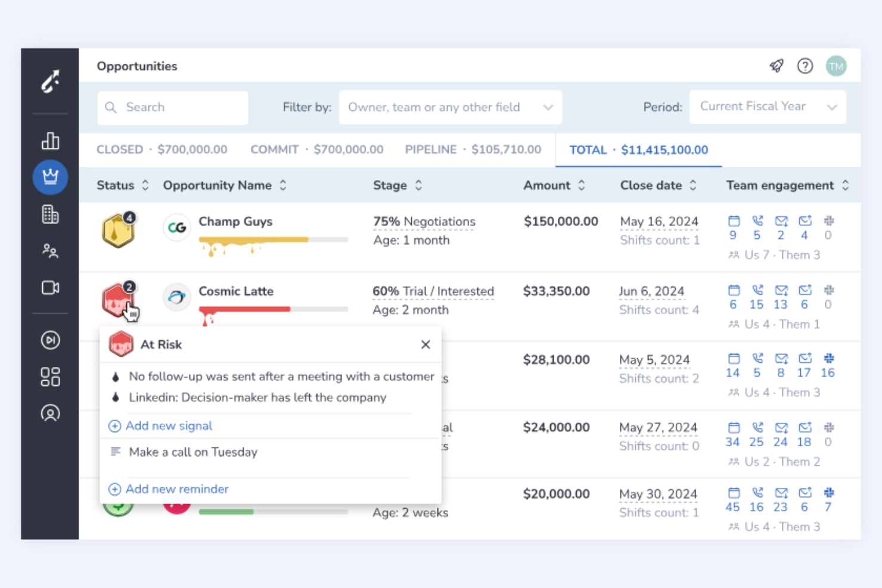This screenshot has width=882, height=588.
Task: Open the analytics bar-chart icon in sidebar
Action: (50, 141)
